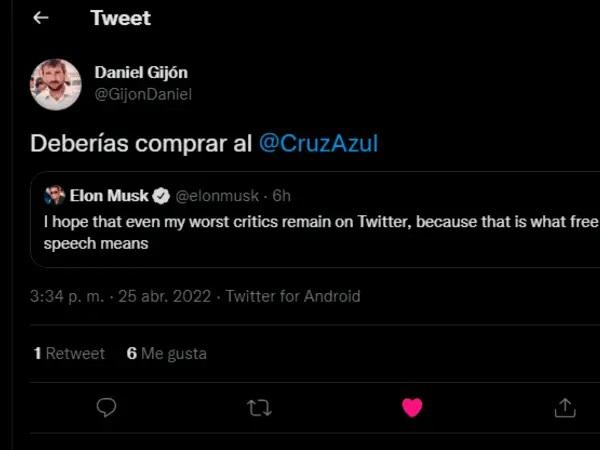Screen dimensions: 600x450
Task: Tap the retweet arrows icon
Action: (259, 408)
